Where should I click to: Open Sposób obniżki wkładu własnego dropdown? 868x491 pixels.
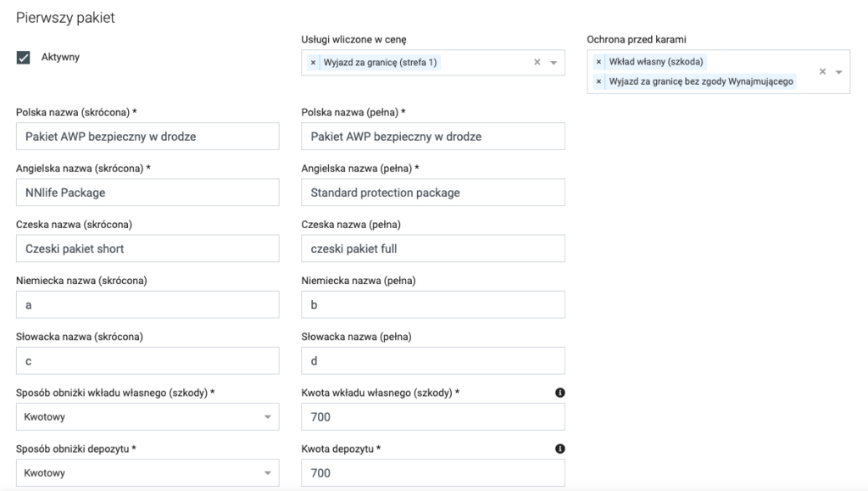pos(147,417)
